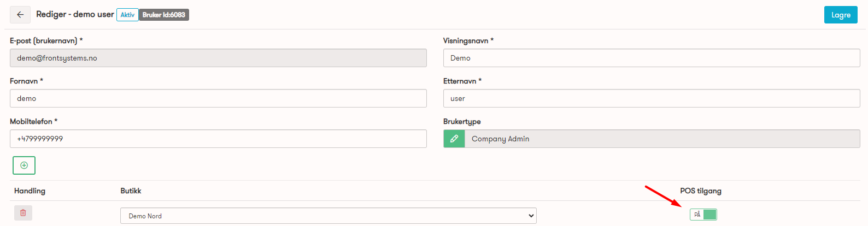The width and height of the screenshot is (868, 226).
Task: Click the Aktiv status badge
Action: [x=127, y=15]
